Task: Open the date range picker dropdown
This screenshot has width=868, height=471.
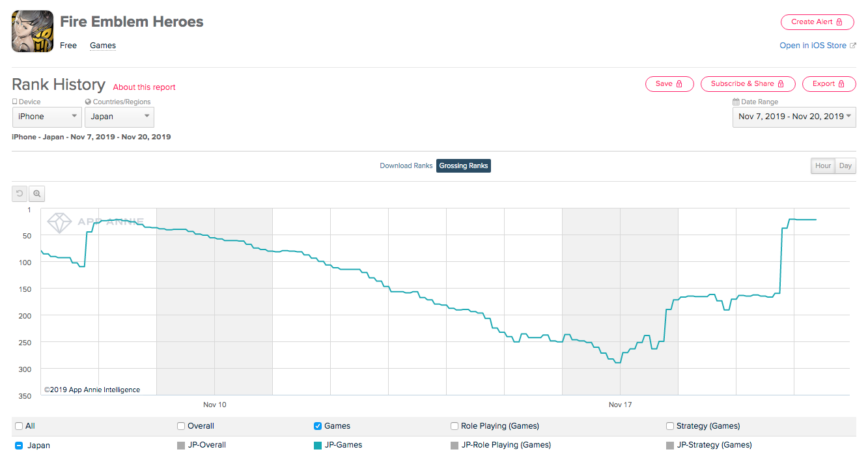Action: pos(794,117)
